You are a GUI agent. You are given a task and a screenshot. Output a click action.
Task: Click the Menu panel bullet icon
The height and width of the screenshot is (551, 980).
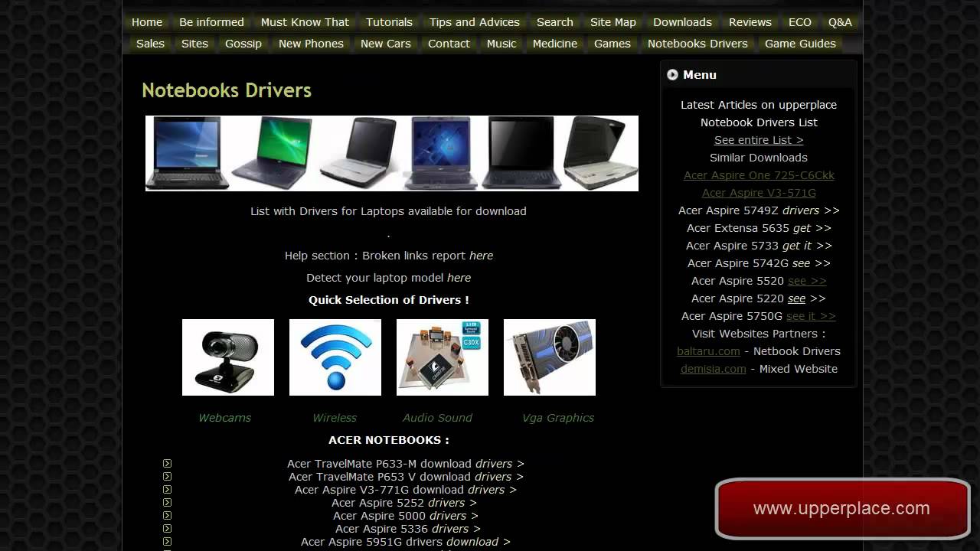pyautogui.click(x=672, y=74)
